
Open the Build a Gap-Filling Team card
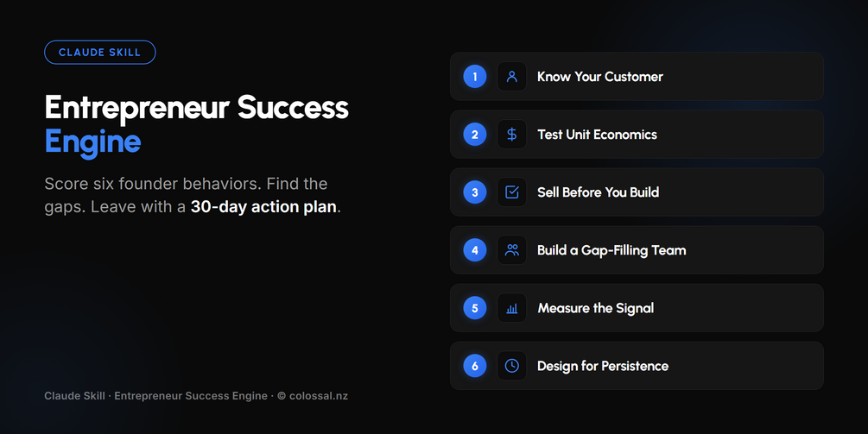point(637,250)
